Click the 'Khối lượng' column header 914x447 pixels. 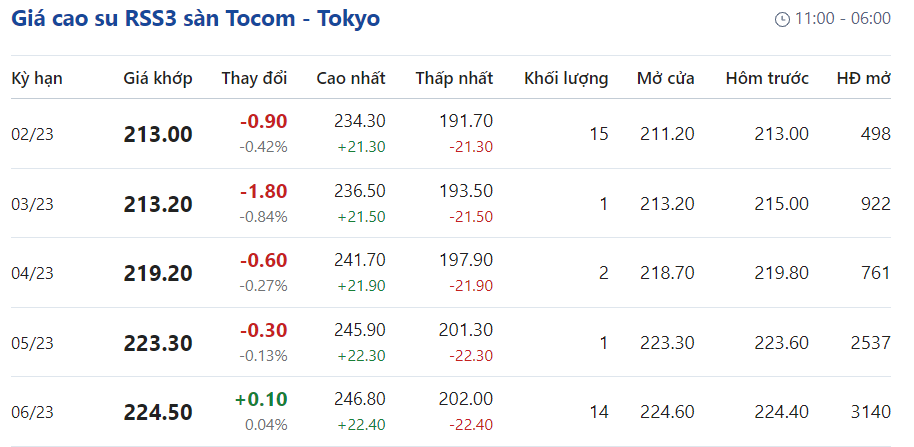[566, 78]
